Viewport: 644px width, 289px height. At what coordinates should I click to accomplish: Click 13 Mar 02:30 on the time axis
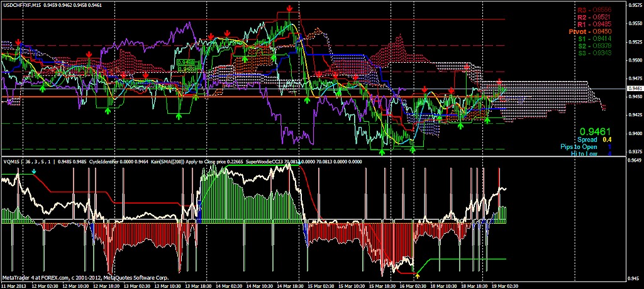[x=138, y=285]
